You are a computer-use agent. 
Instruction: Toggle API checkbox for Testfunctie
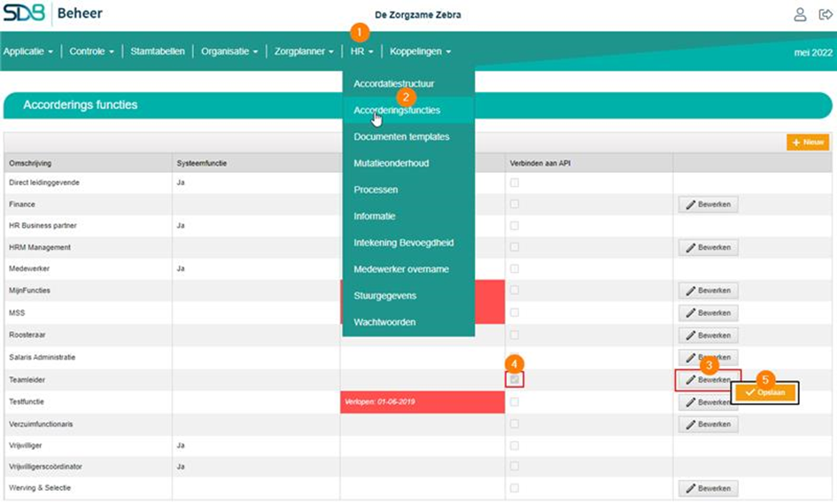click(514, 401)
